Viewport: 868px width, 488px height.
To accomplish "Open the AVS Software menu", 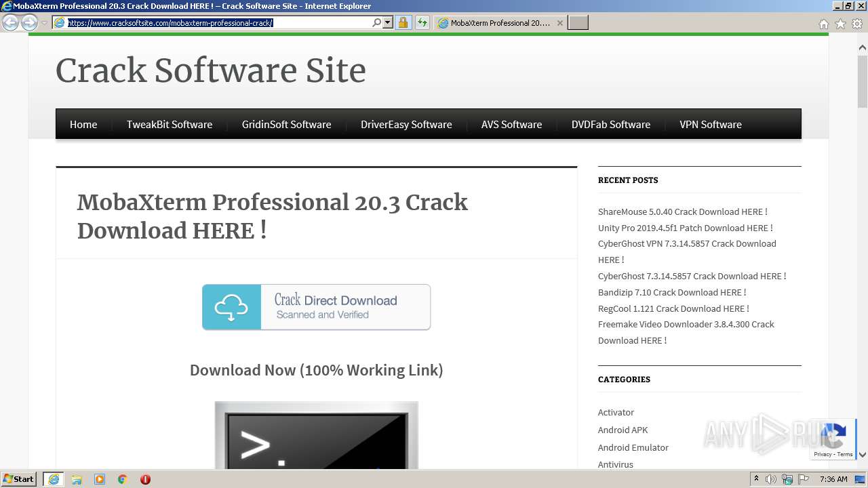I will tap(511, 124).
